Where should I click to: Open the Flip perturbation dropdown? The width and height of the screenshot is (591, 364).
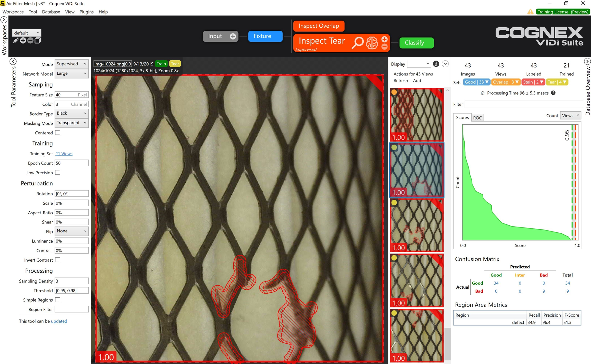pyautogui.click(x=72, y=231)
